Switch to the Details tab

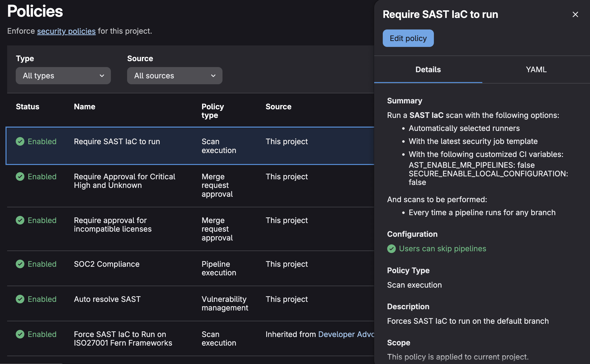pyautogui.click(x=428, y=70)
